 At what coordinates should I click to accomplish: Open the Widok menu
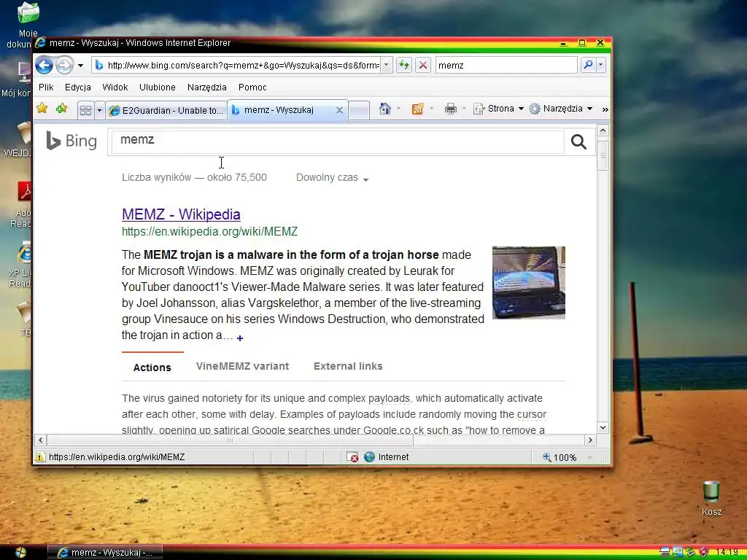pyautogui.click(x=115, y=87)
